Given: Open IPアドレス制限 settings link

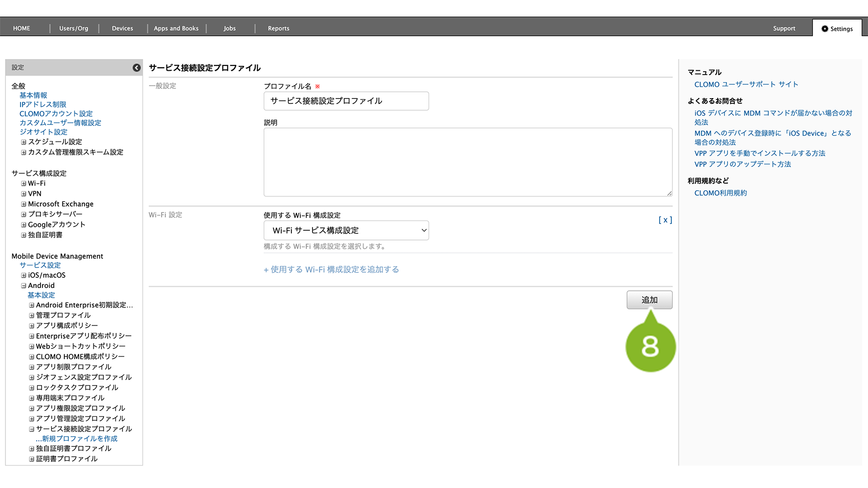Looking at the screenshot, I should click(x=43, y=104).
